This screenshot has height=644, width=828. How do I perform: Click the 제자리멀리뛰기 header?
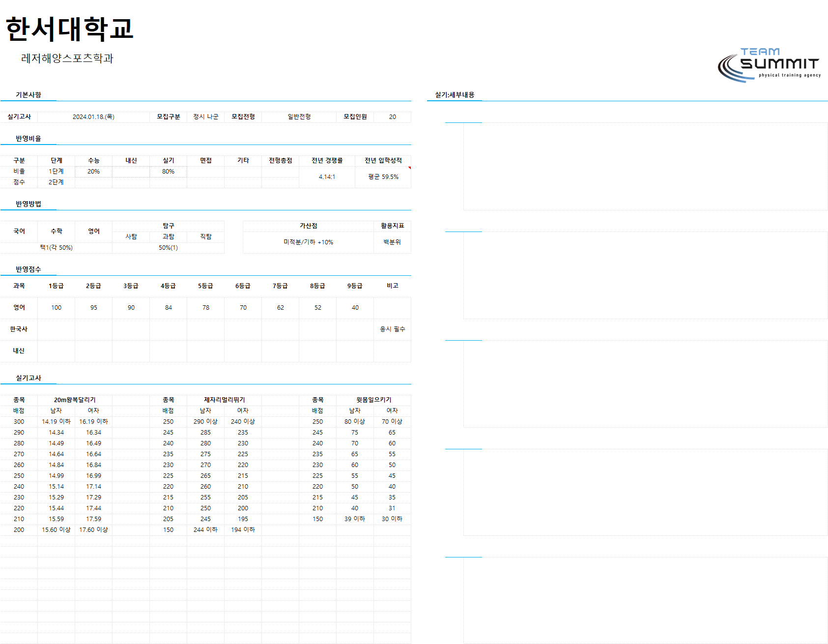pyautogui.click(x=225, y=400)
